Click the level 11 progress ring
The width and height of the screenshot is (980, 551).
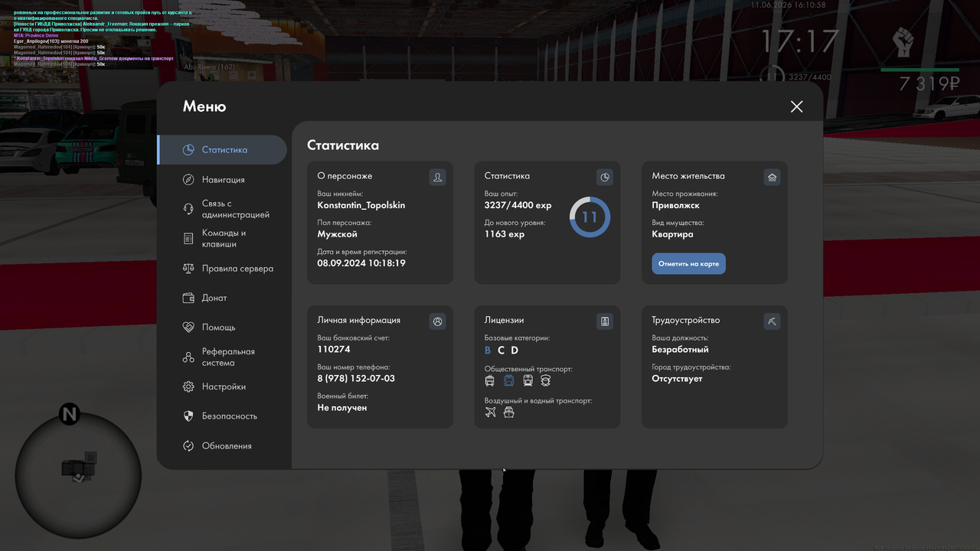coord(590,217)
